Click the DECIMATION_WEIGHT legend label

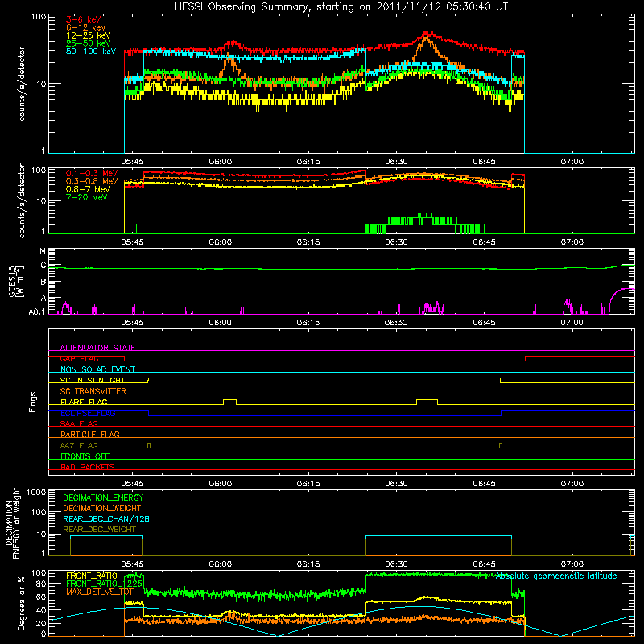pos(102,508)
